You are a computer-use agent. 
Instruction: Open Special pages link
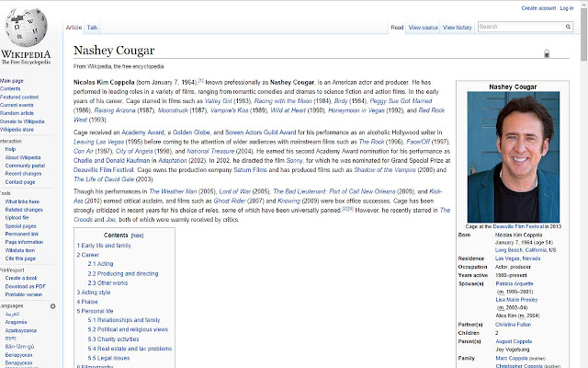(20, 226)
